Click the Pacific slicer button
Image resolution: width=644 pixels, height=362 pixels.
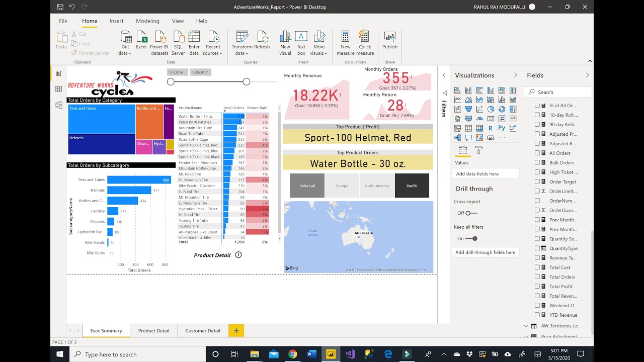(412, 186)
